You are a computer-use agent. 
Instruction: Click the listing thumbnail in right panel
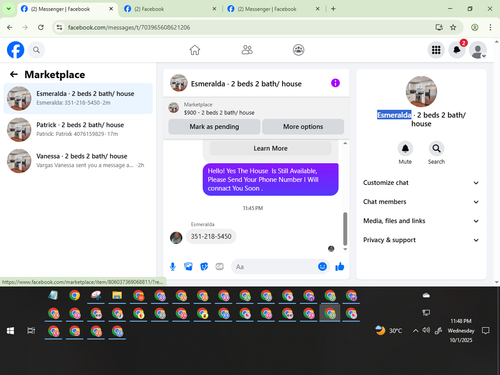[421, 91]
